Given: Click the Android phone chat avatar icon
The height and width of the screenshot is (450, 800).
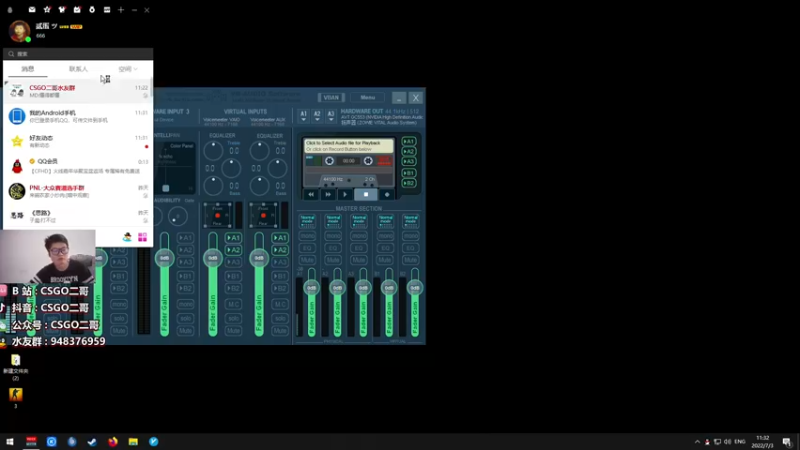Looking at the screenshot, I should point(17,116).
